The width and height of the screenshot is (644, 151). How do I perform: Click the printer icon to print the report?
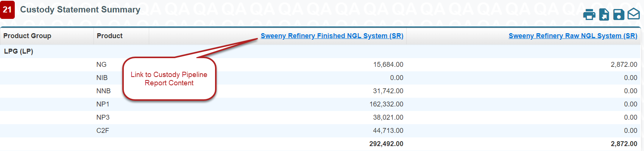point(589,15)
